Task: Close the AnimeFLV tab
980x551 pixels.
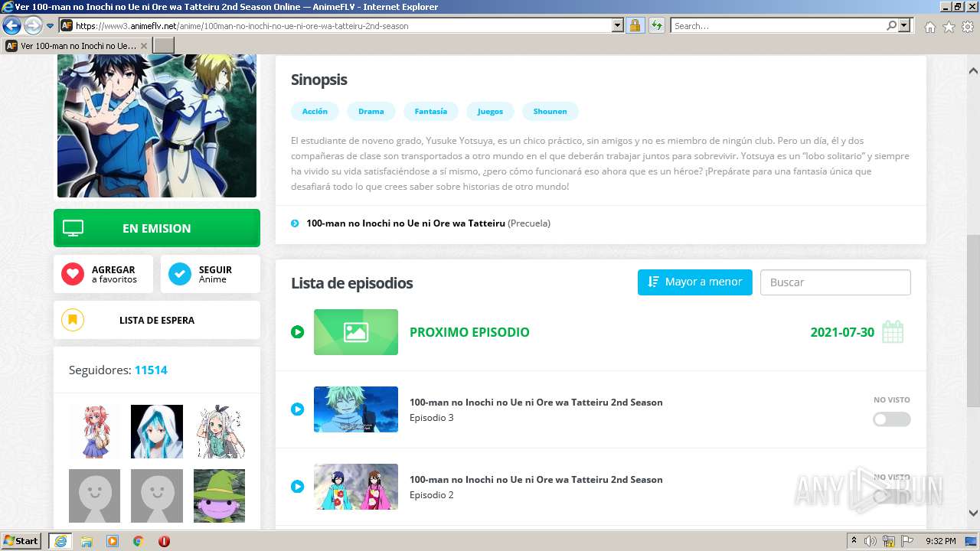Action: tap(143, 46)
